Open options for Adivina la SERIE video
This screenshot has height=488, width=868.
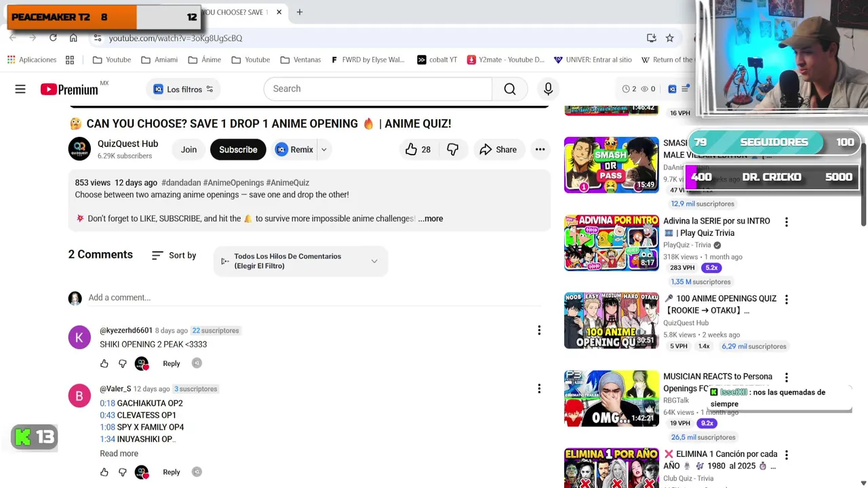click(x=786, y=222)
